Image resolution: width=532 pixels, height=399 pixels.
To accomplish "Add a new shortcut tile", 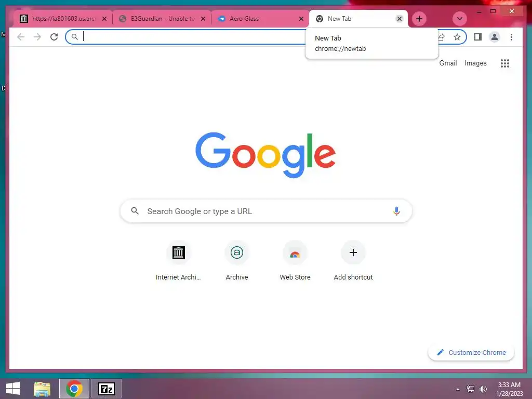I will pos(353,261).
